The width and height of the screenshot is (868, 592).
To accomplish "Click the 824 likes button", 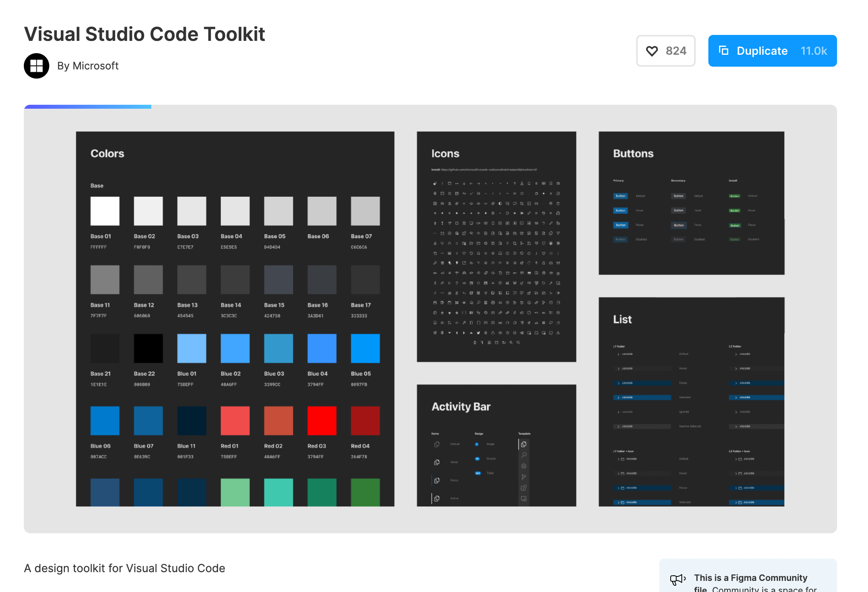I will click(665, 51).
